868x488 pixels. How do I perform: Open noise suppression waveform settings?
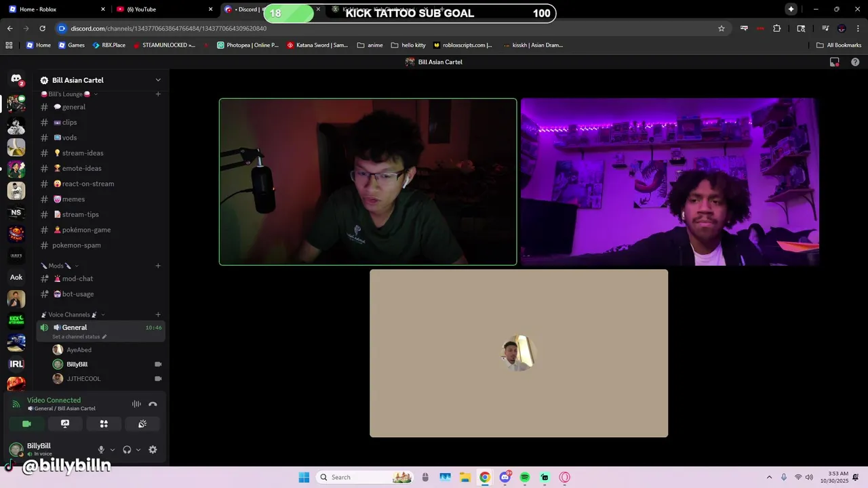click(136, 404)
